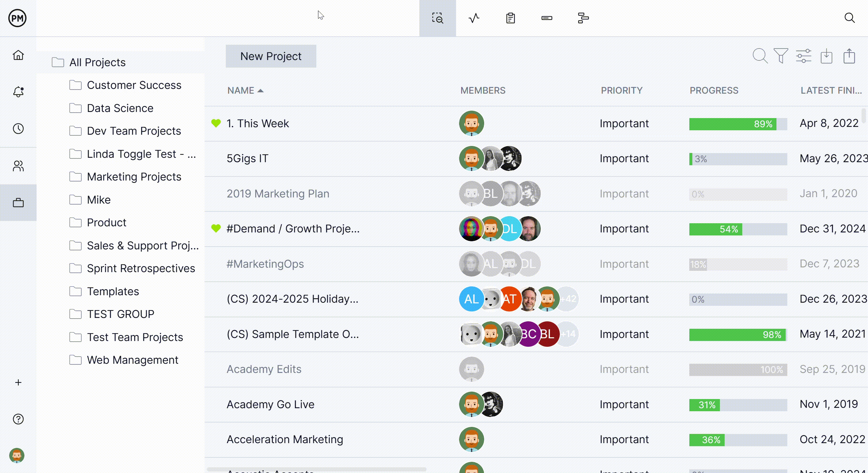Open the TEST GROUP folder

coord(120,314)
